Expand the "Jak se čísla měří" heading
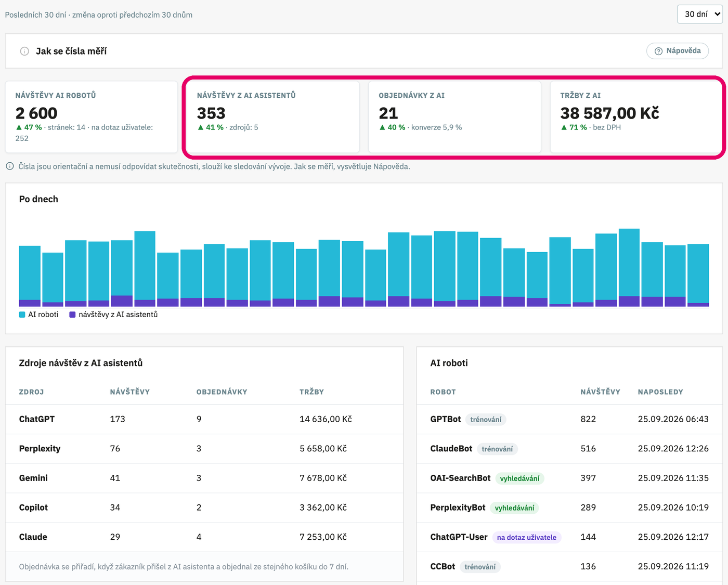 71,51
